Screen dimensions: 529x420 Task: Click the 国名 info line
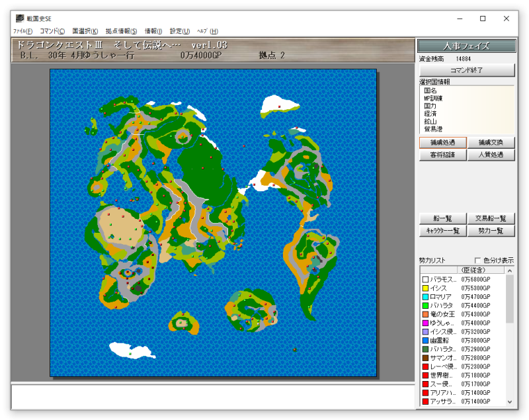pyautogui.click(x=430, y=91)
